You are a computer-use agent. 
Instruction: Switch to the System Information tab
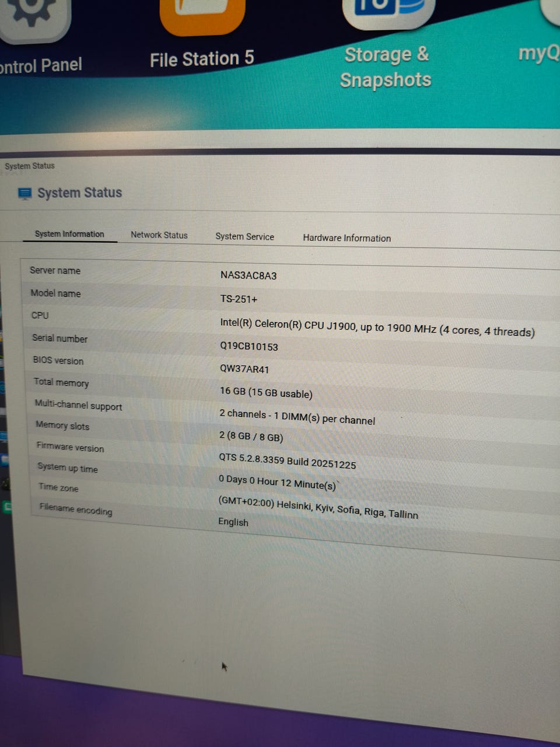(69, 234)
